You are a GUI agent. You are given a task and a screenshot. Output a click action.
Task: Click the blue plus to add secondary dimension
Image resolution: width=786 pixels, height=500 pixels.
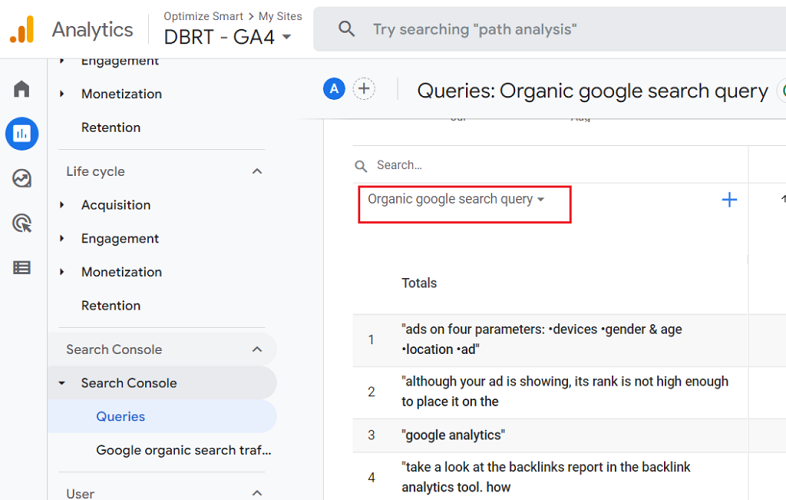pyautogui.click(x=729, y=200)
